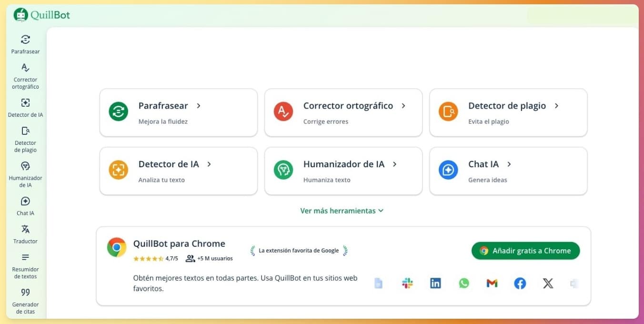Click the blue Chat IA card icon
Viewport: 644px width, 324px height.
(x=448, y=170)
